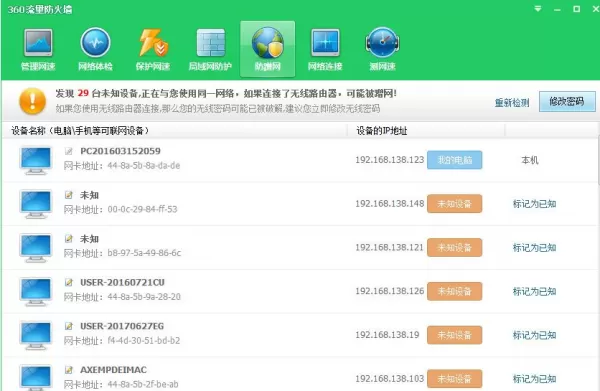Edit name icon beside USER-20170627EG

pos(69,326)
